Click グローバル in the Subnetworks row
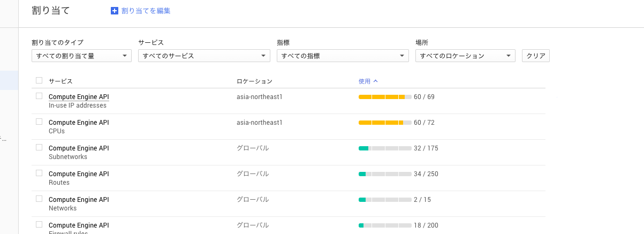Screen dimensions: 644x234 [x=253, y=148]
